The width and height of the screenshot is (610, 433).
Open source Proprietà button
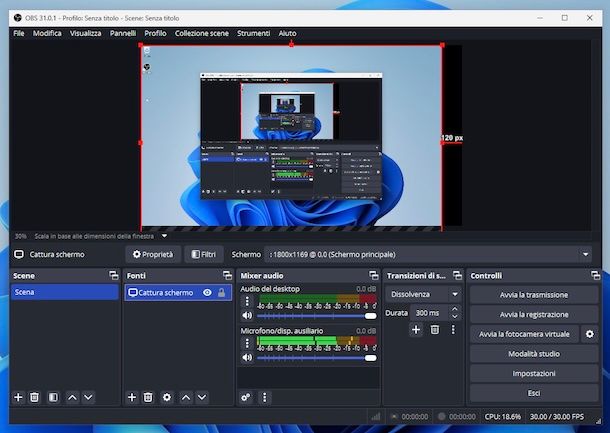(x=153, y=254)
